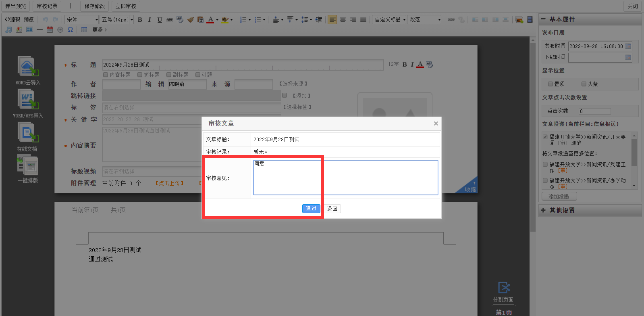Open 审核记录 in top menu
This screenshot has height=316, width=644.
pos(47,6)
